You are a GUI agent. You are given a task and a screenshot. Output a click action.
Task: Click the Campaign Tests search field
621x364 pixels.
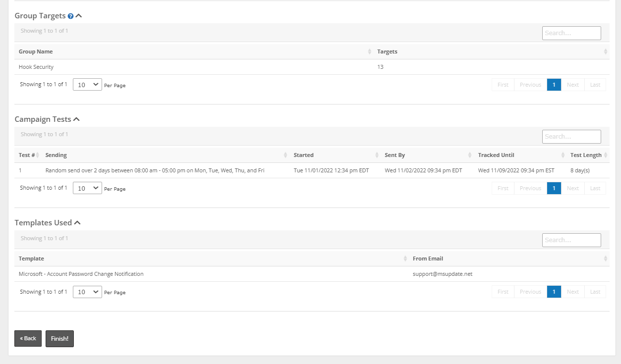tap(571, 137)
